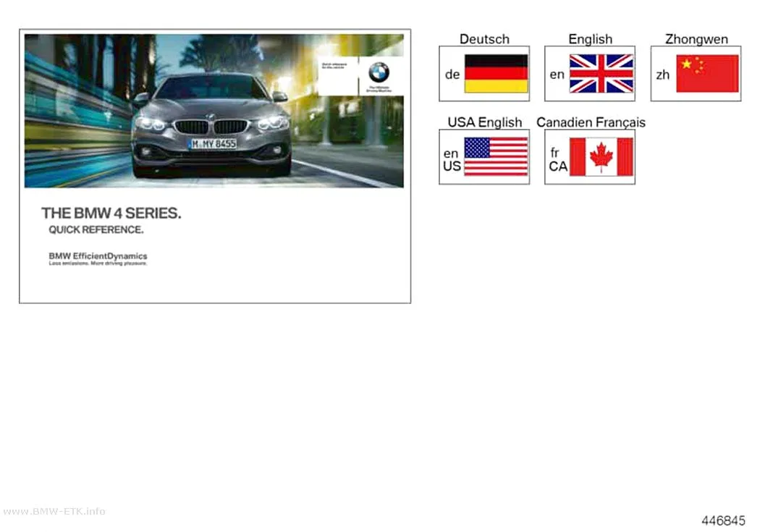Click the 'zh' language code
Screen dimensions: 760x532
[x=662, y=75]
